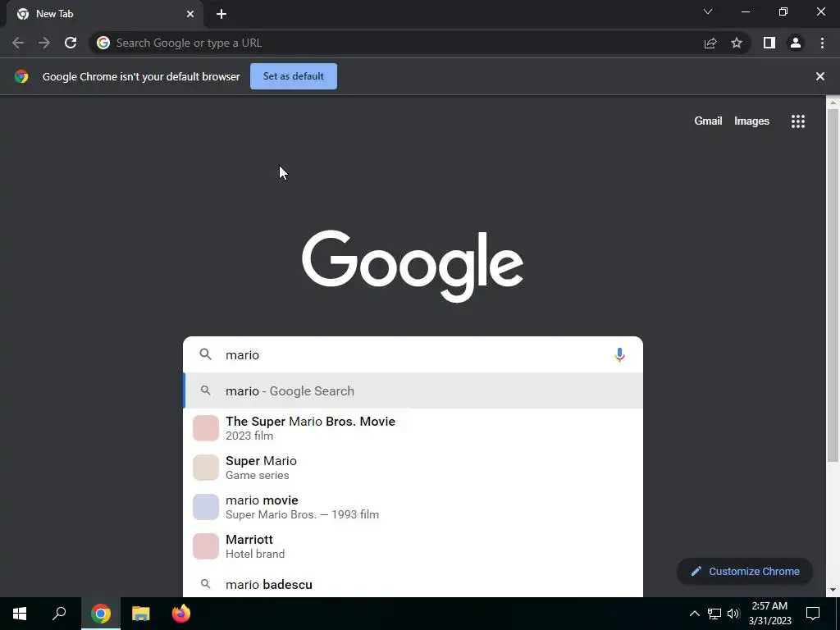Screen dimensions: 840x630
Task: Open the share this page icon
Action: (710, 43)
